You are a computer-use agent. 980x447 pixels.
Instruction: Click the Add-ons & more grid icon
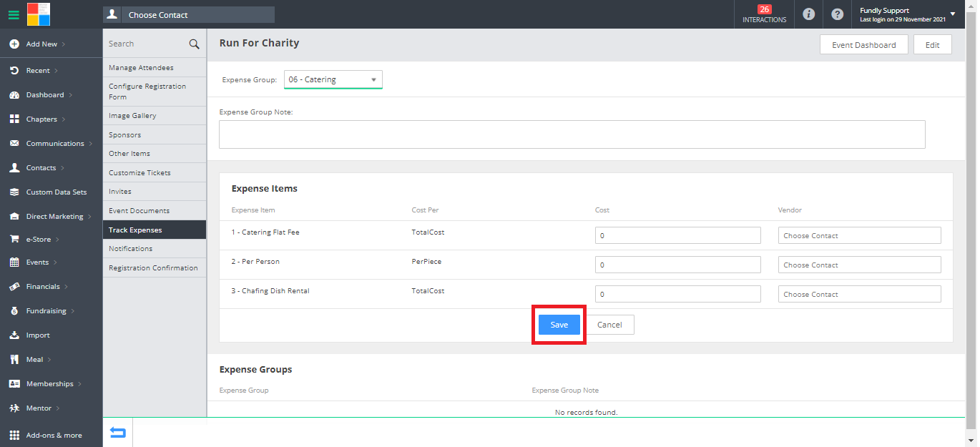point(14,435)
